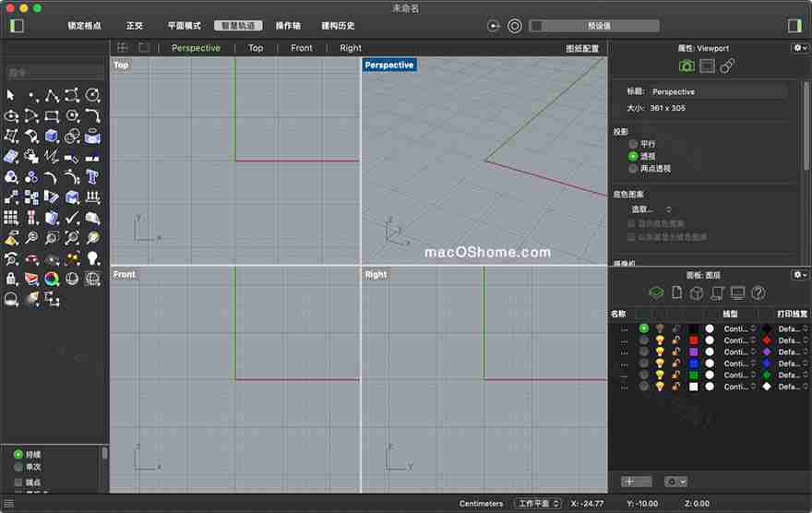This screenshot has height=513, width=812.
Task: Click the padlock Lock objects tool
Action: tap(11, 279)
